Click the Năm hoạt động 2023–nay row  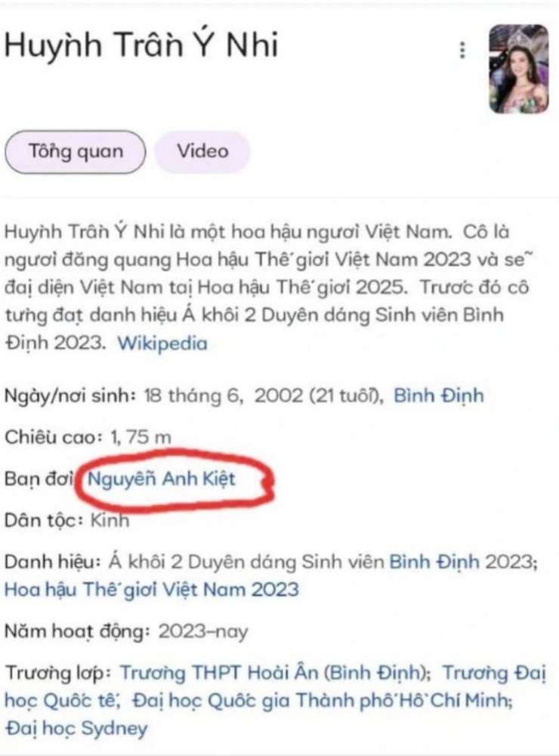coord(125,631)
